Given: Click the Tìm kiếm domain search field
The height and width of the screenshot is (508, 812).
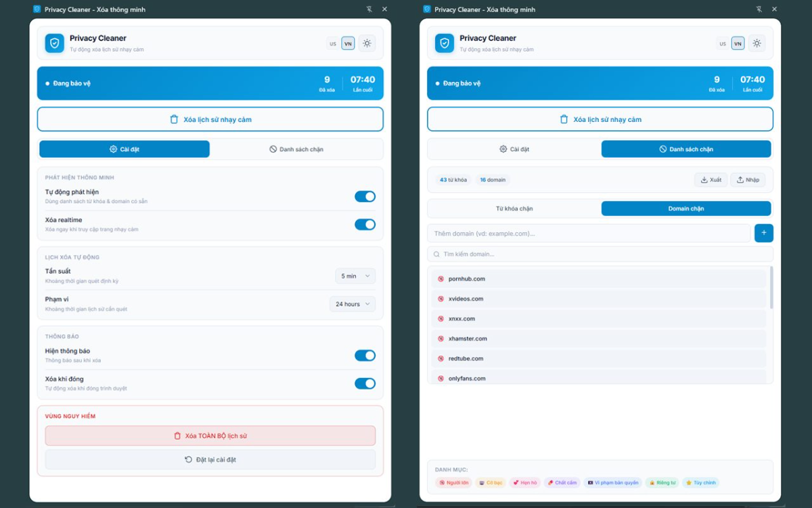Looking at the screenshot, I should (x=600, y=254).
